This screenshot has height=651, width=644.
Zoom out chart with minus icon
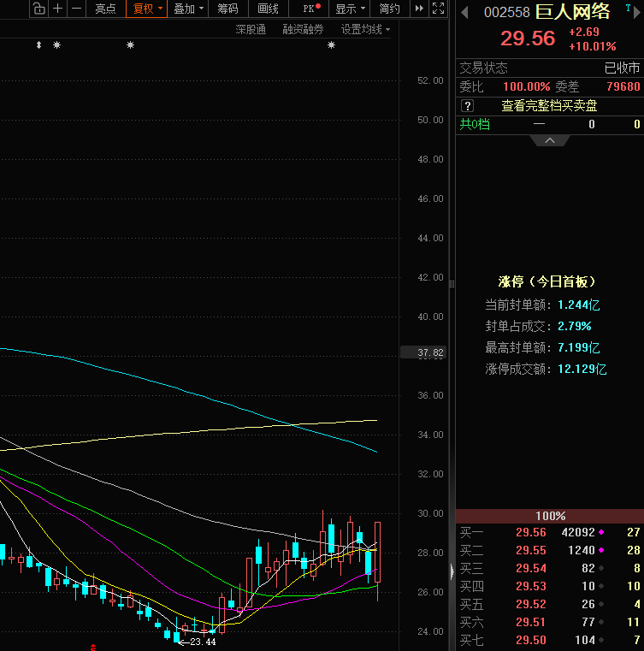76,9
